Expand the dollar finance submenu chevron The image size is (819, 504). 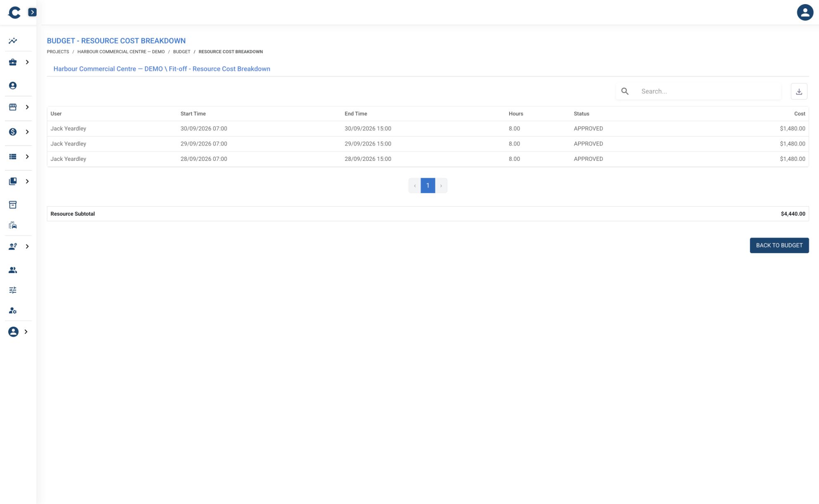tap(27, 132)
